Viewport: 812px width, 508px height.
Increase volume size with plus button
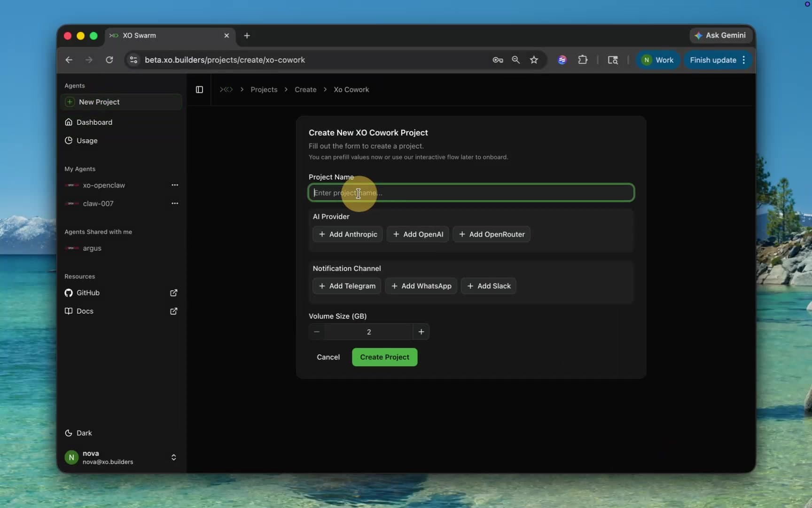pyautogui.click(x=422, y=332)
